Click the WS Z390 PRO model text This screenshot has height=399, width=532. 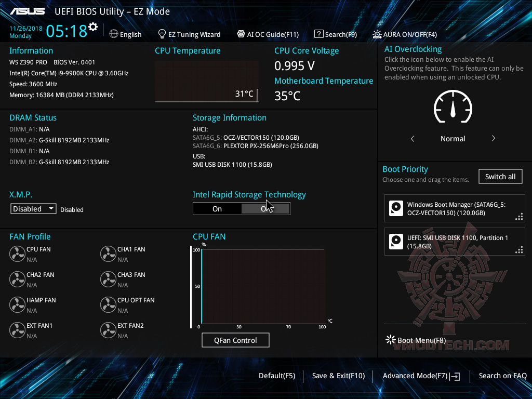coord(28,62)
